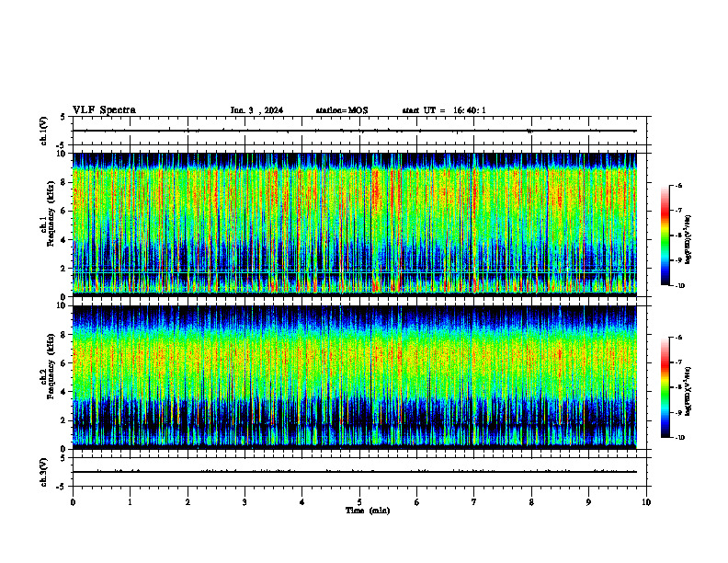The height and width of the screenshot is (563, 728).
Task: Click the ch.1 voltage waveform trace
Action: click(x=355, y=131)
